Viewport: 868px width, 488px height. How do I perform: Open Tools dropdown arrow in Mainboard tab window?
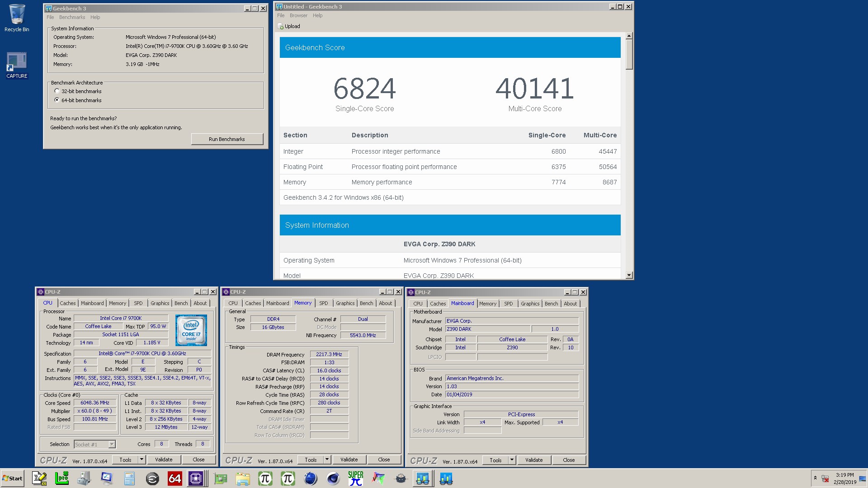pyautogui.click(x=512, y=460)
